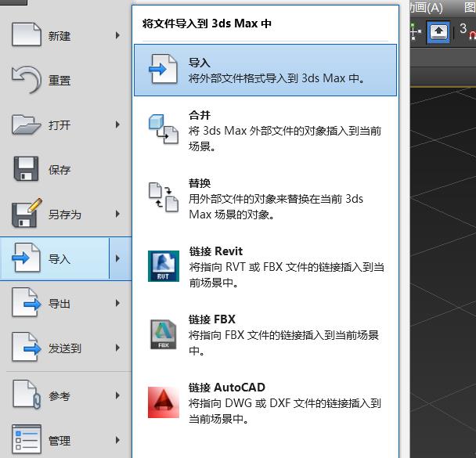476x458 pixels.
Task: Click description 将外部文件格式导入到 3ds Max 中
Action: pos(276,78)
